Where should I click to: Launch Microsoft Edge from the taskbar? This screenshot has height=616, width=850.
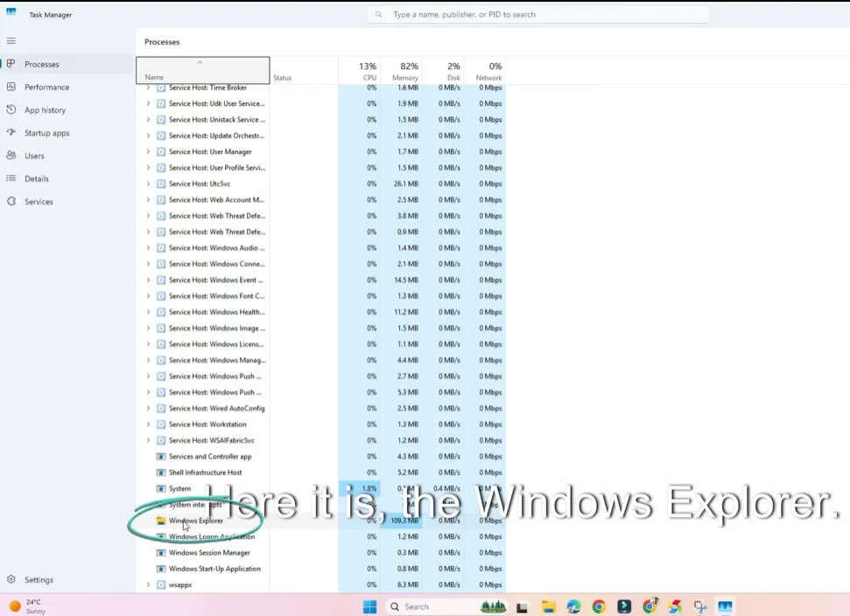pyautogui.click(x=573, y=606)
